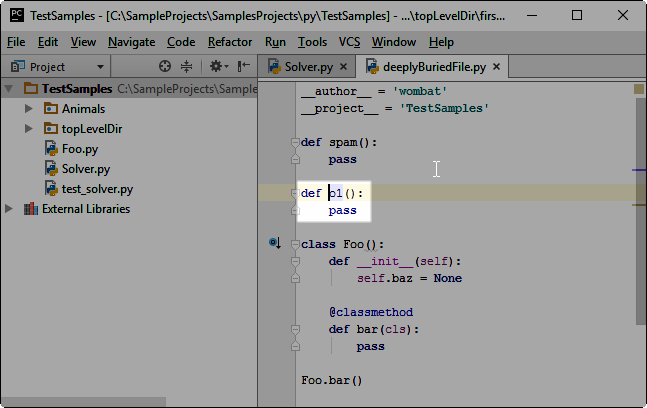Close the deeplyBuriedFile.py tab

point(497,67)
